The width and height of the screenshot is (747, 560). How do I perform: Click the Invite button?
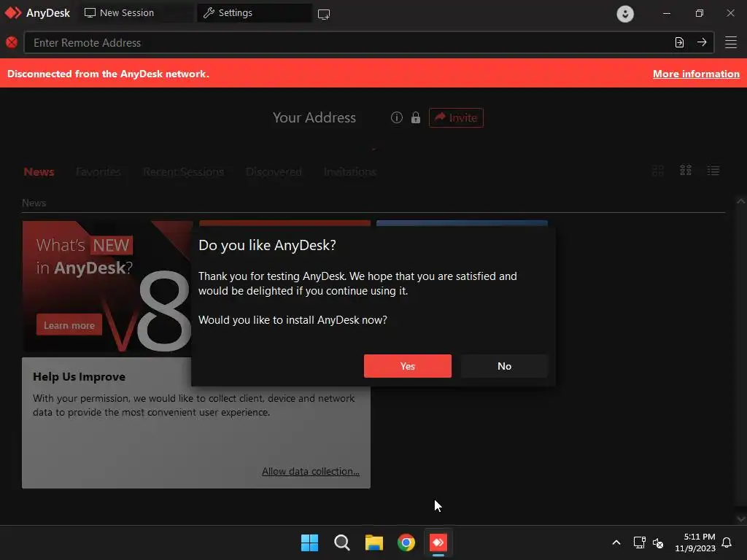point(456,117)
